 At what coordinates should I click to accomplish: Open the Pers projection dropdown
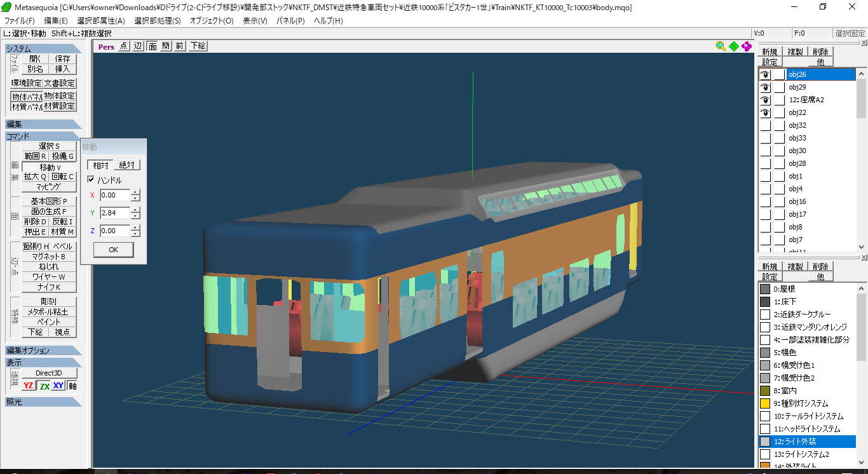coord(106,46)
